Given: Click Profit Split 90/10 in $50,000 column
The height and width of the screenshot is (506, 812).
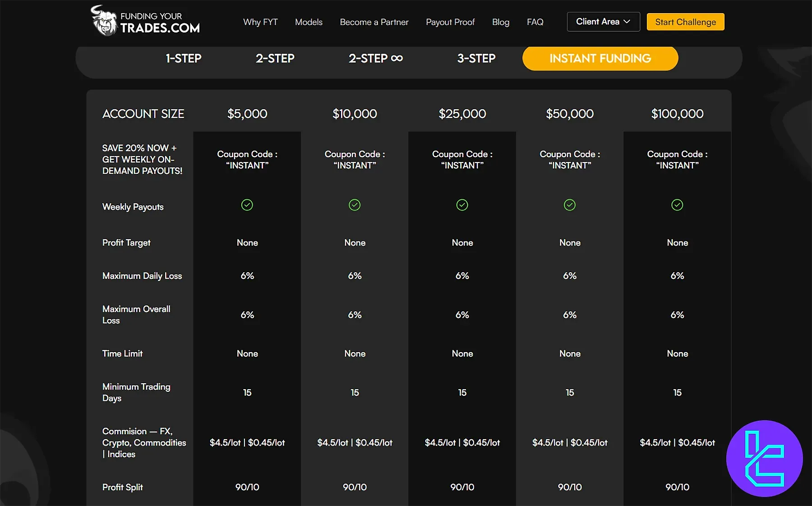Looking at the screenshot, I should coord(570,487).
